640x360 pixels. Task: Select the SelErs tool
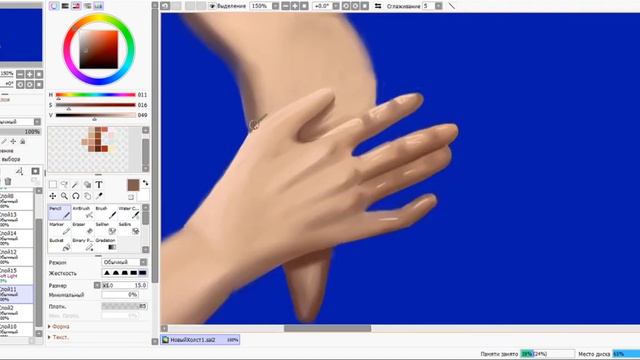coord(129,229)
